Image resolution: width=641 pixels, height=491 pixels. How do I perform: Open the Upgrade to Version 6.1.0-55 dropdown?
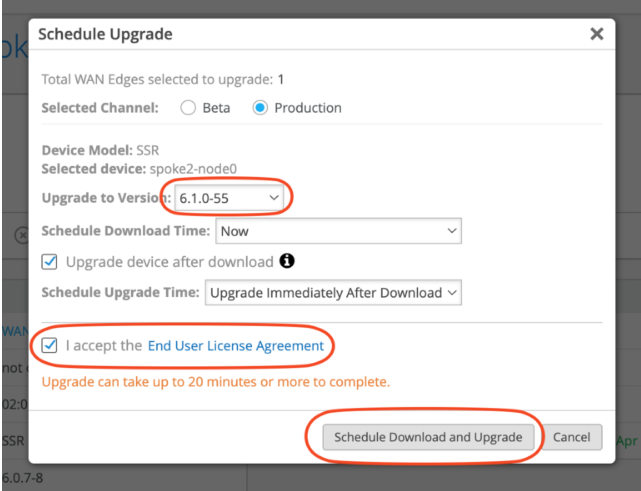click(229, 198)
